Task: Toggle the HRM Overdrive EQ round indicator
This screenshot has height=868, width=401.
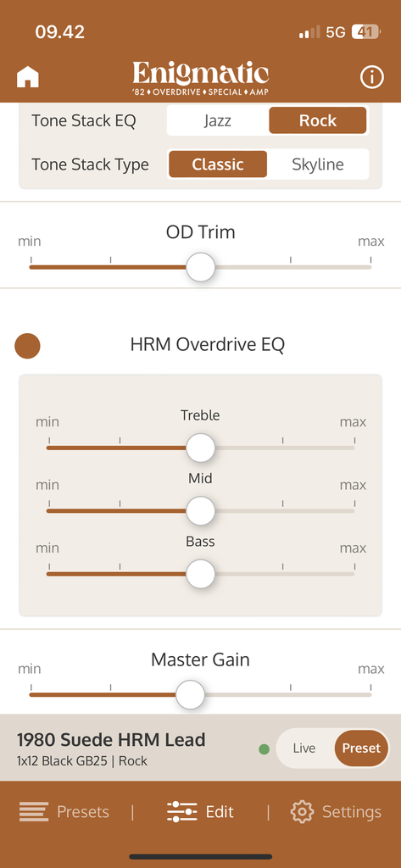Action: 27,346
